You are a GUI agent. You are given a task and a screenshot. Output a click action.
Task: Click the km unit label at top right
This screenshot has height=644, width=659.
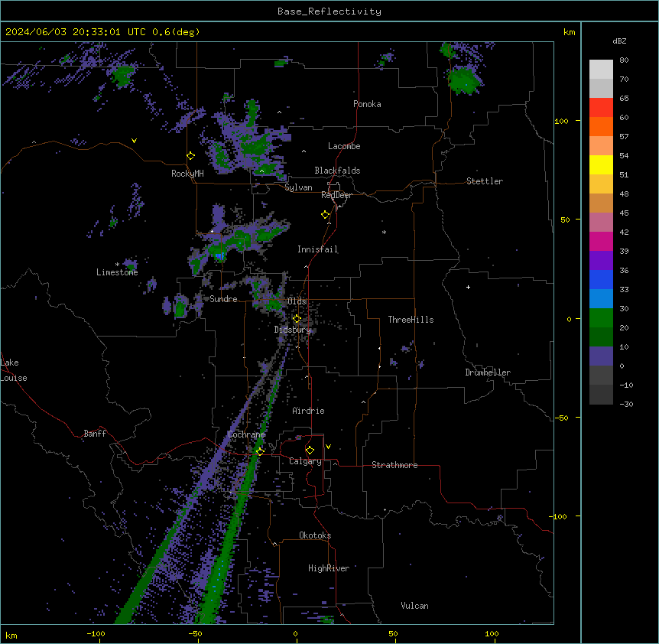pyautogui.click(x=570, y=32)
